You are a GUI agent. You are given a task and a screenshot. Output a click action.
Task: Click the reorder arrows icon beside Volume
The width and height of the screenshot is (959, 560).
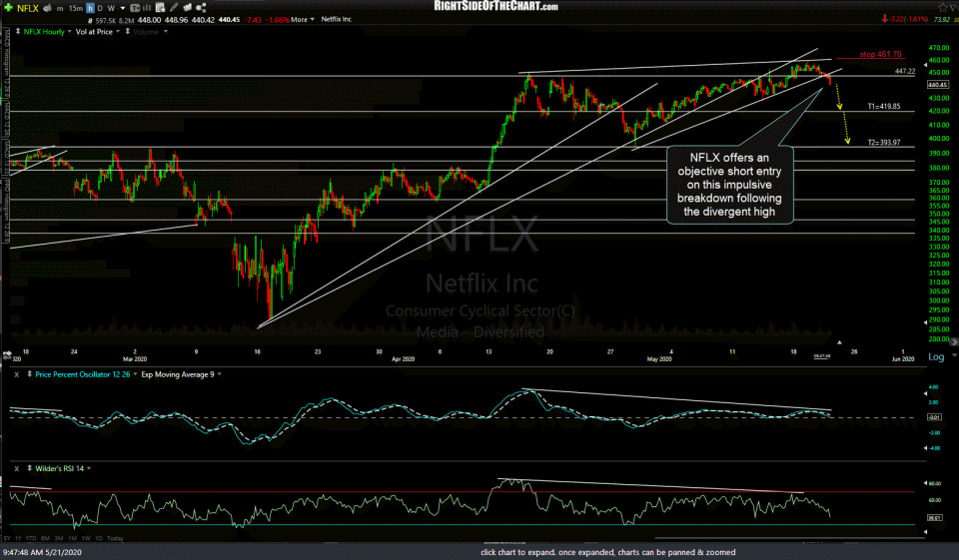pyautogui.click(x=127, y=31)
